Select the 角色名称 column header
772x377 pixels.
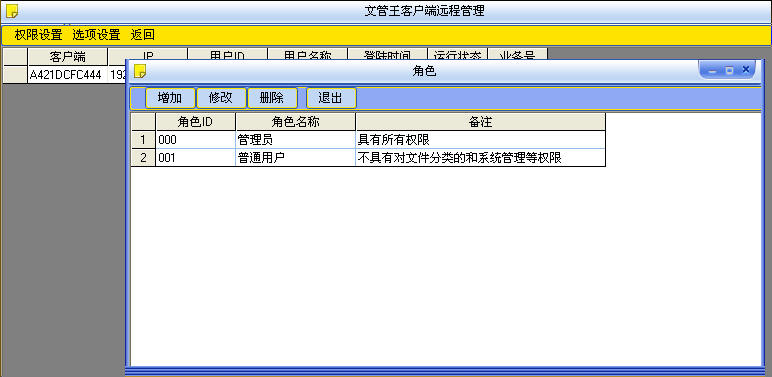click(x=295, y=122)
